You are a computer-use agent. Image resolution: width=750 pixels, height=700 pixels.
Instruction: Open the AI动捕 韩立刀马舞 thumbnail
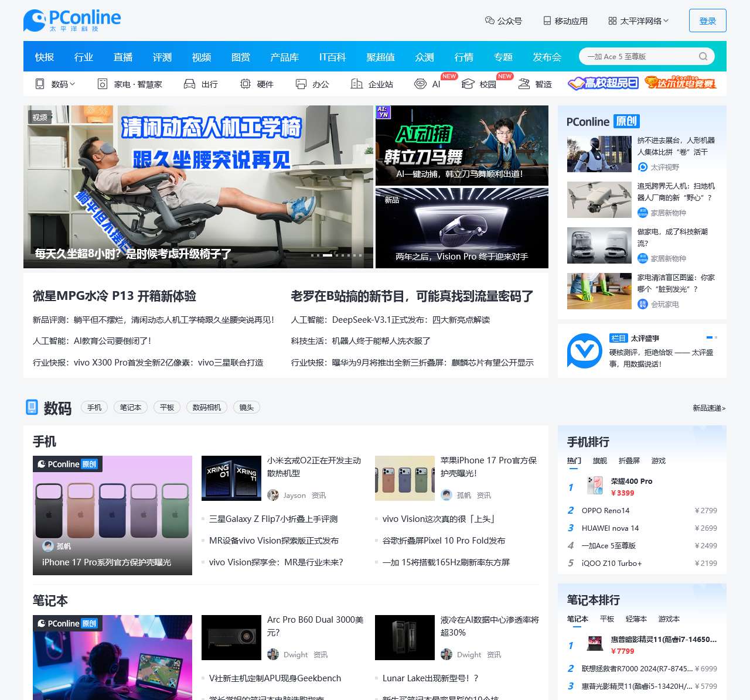click(462, 145)
